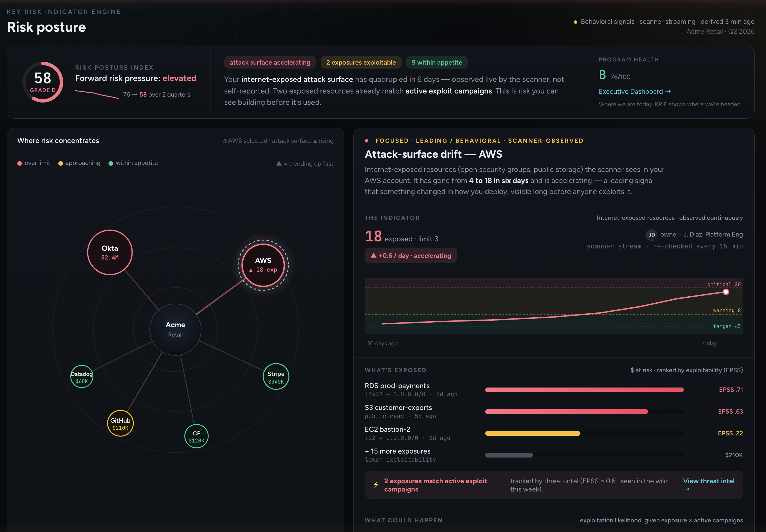
Task: Click the trending up fast triangle legend icon
Action: coord(279,163)
